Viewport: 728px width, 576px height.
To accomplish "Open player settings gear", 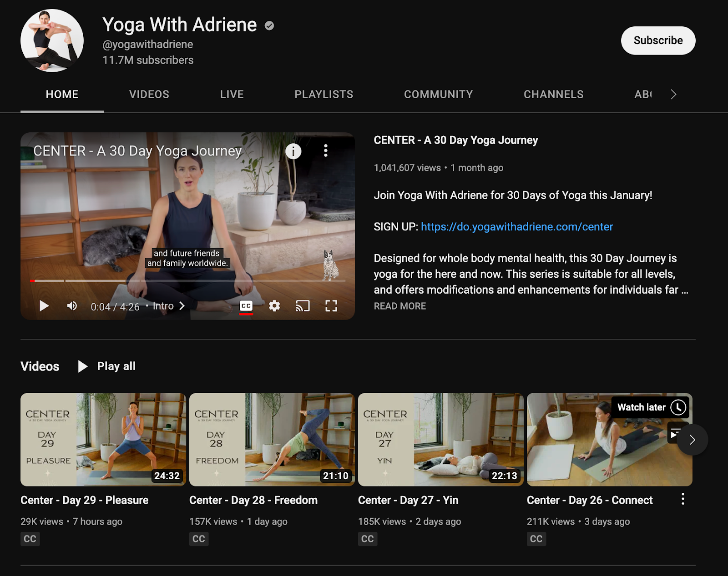I will click(x=274, y=306).
